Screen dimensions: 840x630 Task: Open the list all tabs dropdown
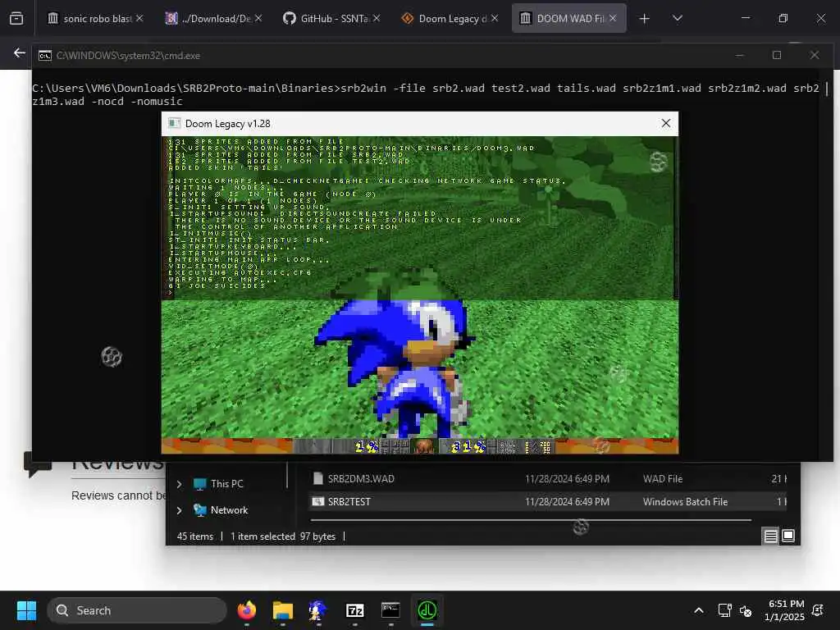678,19
